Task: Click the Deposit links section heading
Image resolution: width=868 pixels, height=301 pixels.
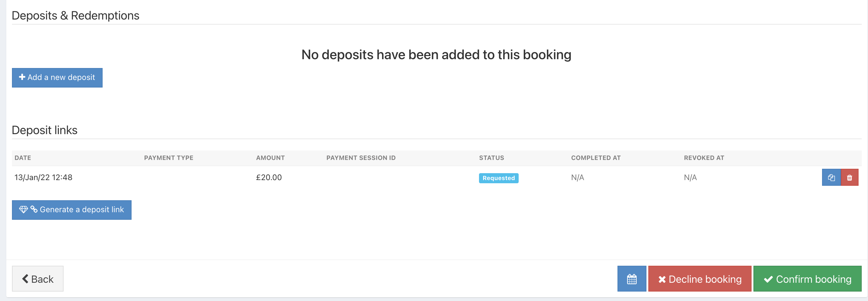Action: tap(44, 130)
